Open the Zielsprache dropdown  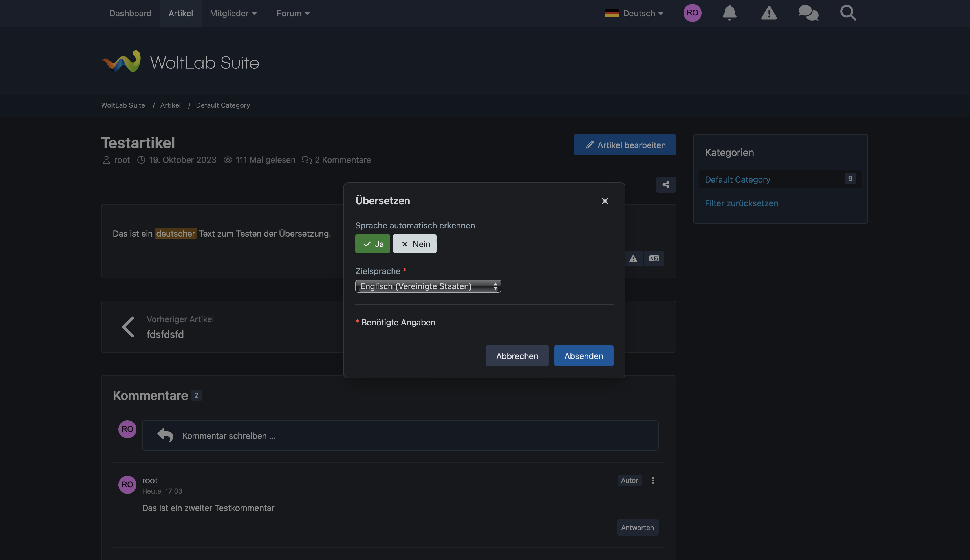coord(428,286)
